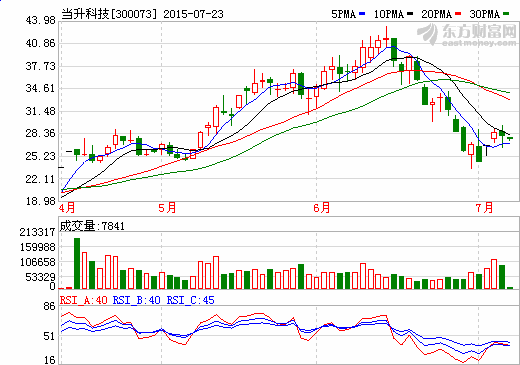Click the 30PMA legend label
The height and width of the screenshot is (365, 520).
pos(485,14)
